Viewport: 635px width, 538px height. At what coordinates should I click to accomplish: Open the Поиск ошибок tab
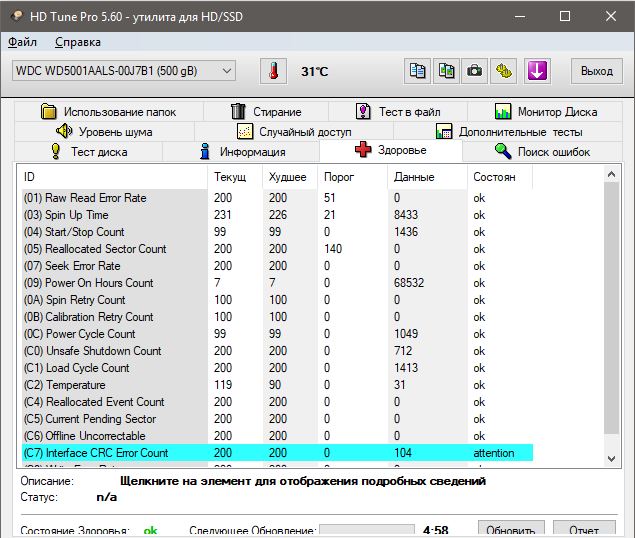pyautogui.click(x=542, y=152)
